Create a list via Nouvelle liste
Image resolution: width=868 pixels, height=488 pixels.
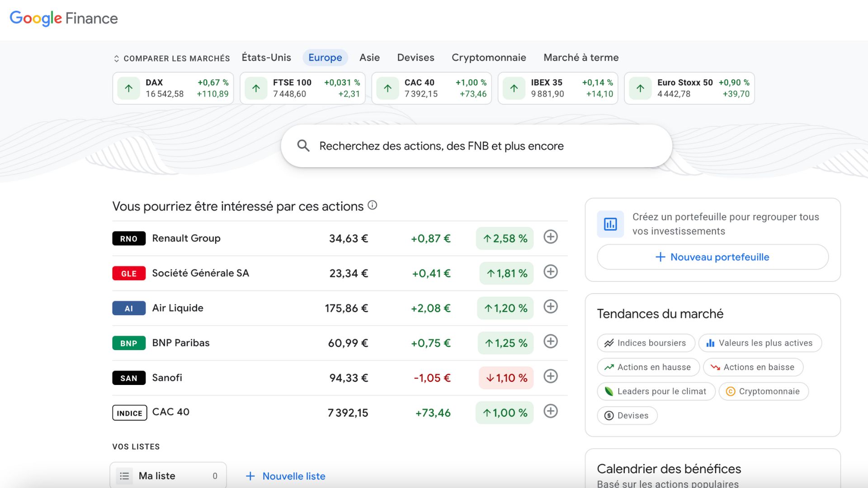pyautogui.click(x=285, y=476)
